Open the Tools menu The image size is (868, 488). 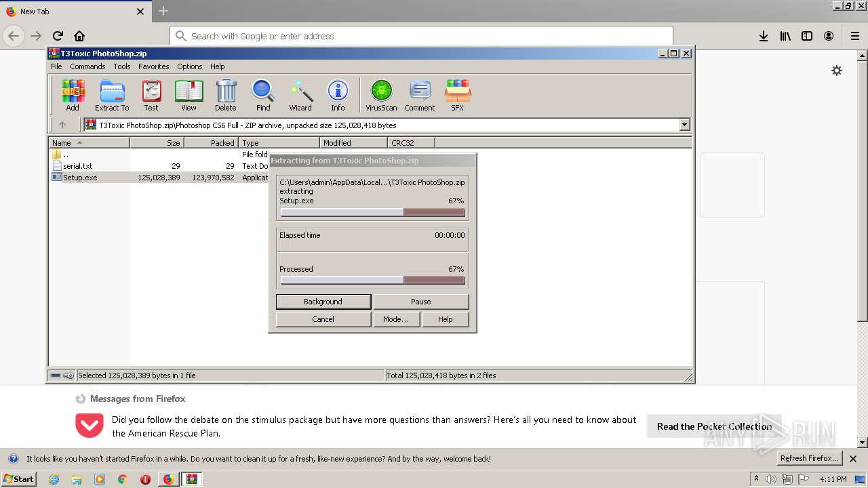(122, 66)
